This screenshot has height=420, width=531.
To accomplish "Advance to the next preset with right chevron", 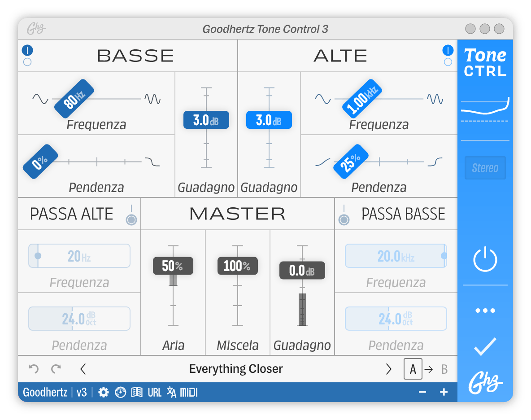I will click(x=388, y=368).
